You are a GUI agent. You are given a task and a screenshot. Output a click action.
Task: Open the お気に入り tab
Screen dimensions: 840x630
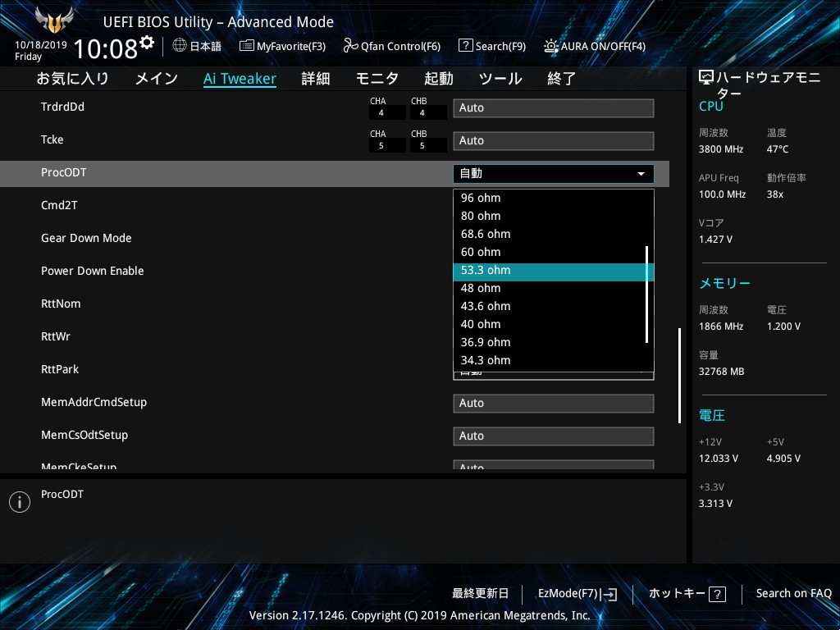72,79
